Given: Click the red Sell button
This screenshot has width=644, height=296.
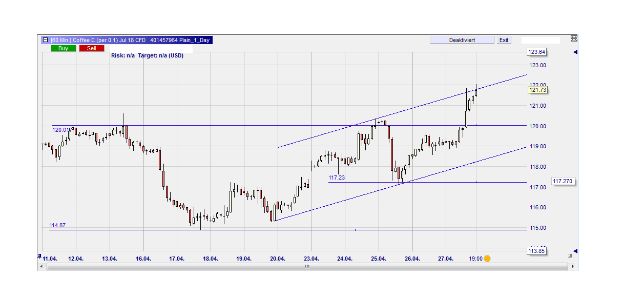Looking at the screenshot, I should coord(92,48).
